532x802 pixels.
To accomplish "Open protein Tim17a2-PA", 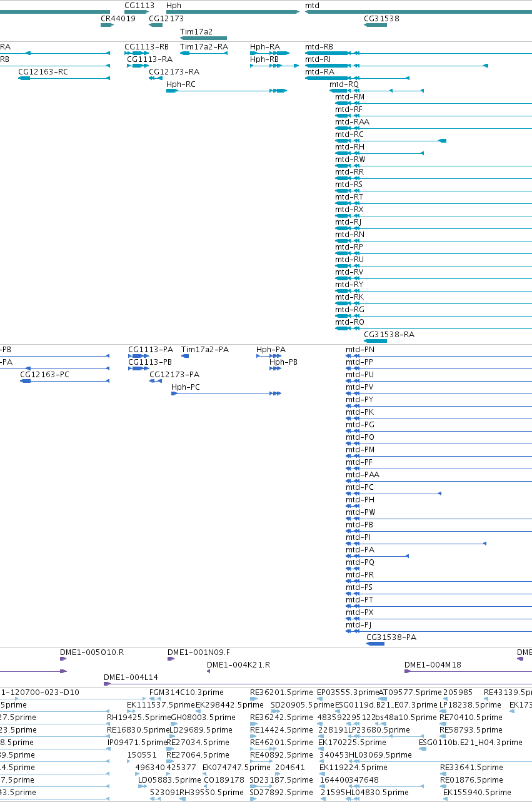I will (205, 349).
